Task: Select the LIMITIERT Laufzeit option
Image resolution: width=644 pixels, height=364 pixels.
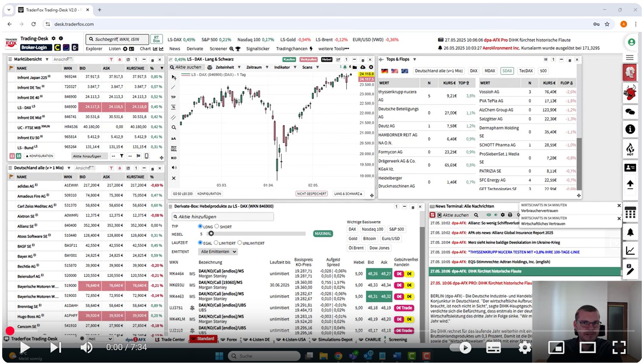Action: tap(216, 243)
